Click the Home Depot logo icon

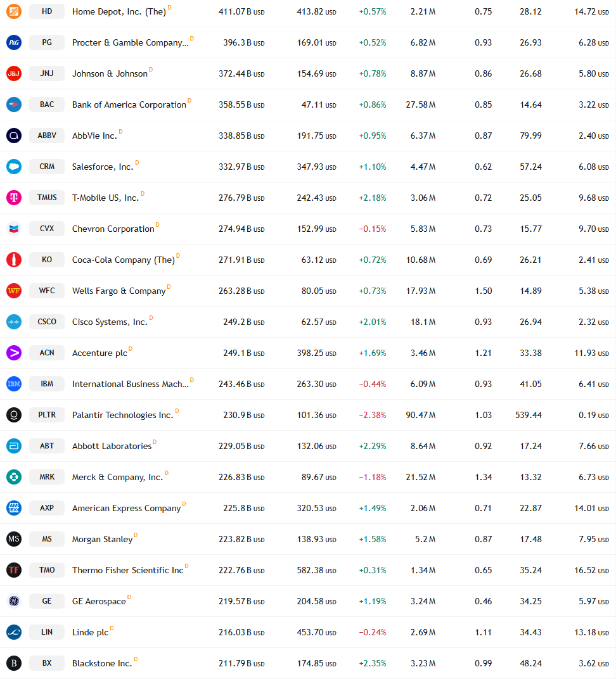pyautogui.click(x=14, y=11)
